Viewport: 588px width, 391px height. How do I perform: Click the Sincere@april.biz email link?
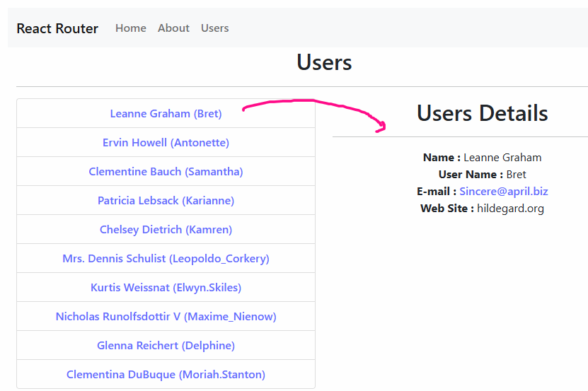(x=503, y=192)
